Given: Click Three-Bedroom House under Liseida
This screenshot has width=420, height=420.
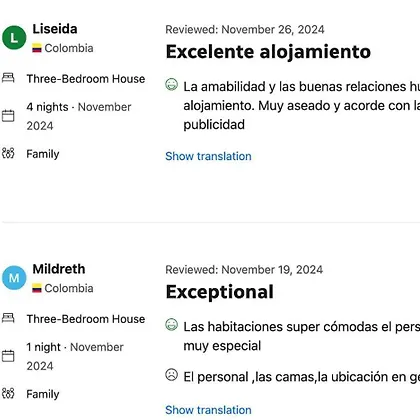Looking at the screenshot, I should 86,79.
